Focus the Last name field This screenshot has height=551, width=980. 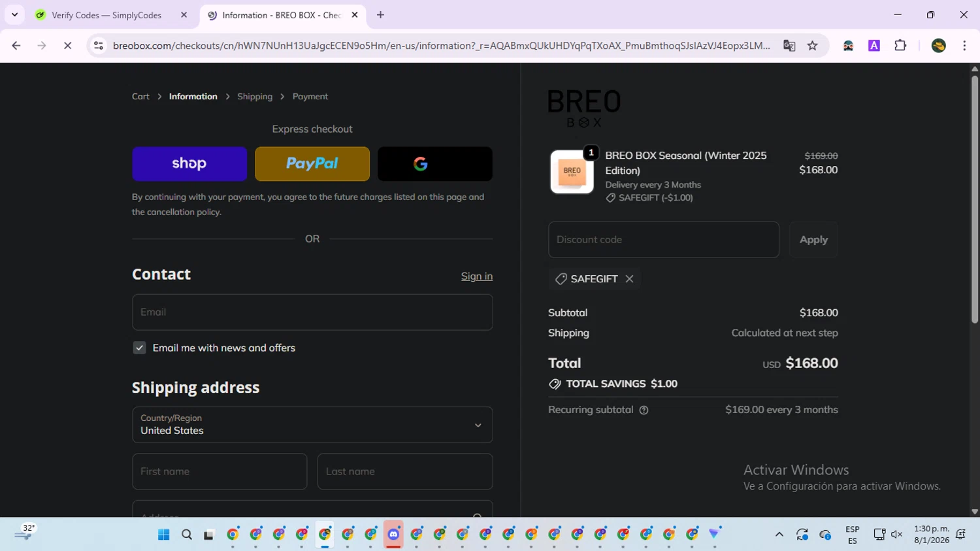(405, 471)
